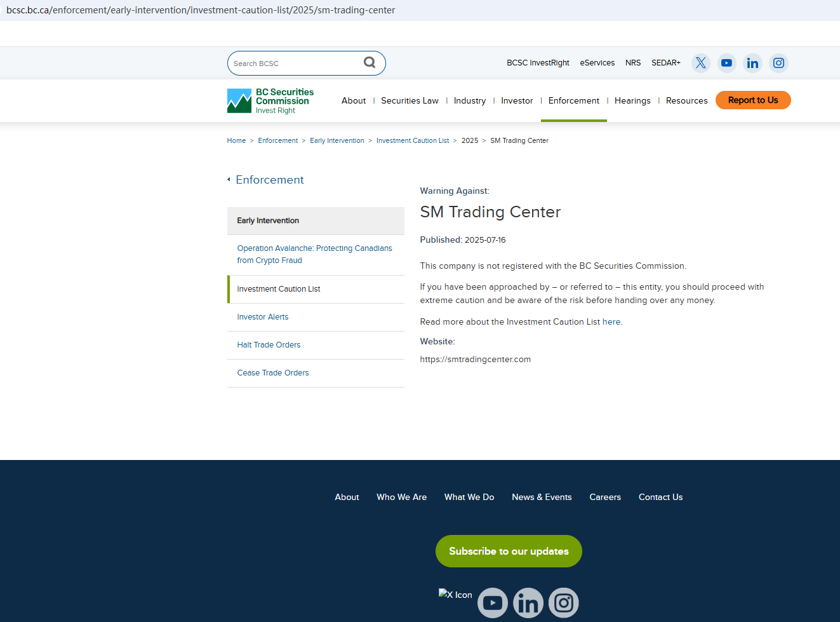Open the X (Twitter) icon in header

tap(700, 63)
